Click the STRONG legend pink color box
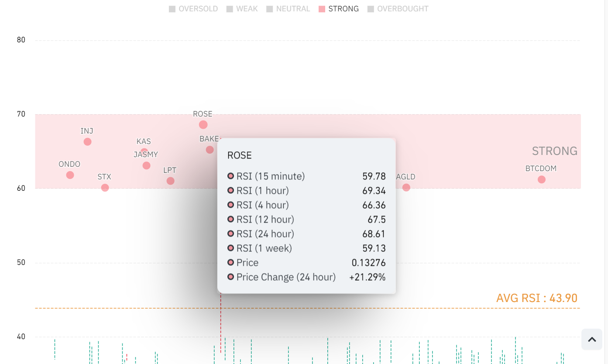The image size is (608, 364). 322,9
